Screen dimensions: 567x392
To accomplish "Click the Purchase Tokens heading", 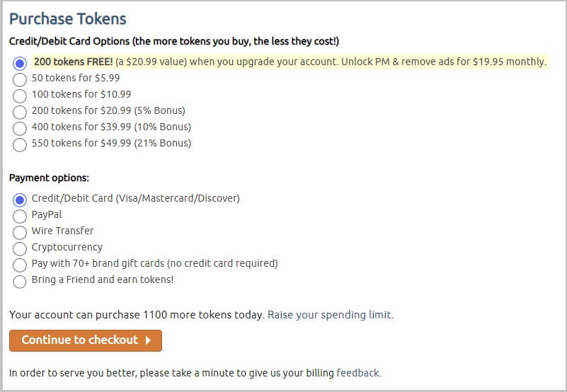I will point(68,19).
